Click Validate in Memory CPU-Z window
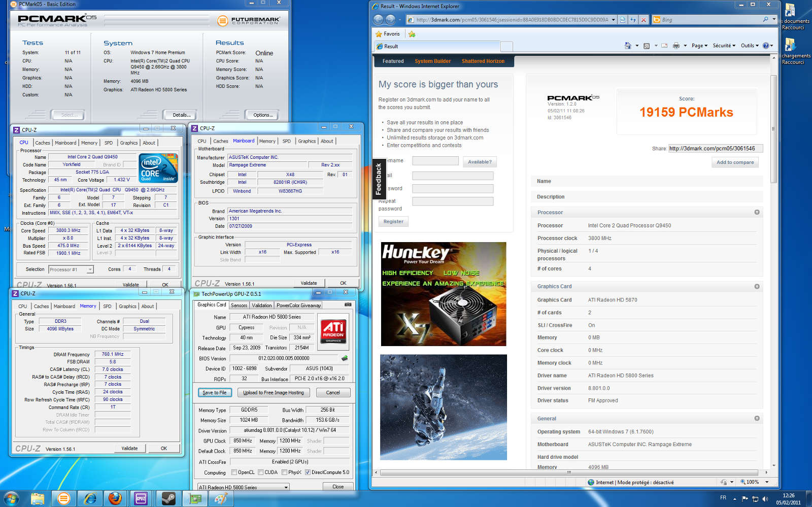 (x=129, y=449)
